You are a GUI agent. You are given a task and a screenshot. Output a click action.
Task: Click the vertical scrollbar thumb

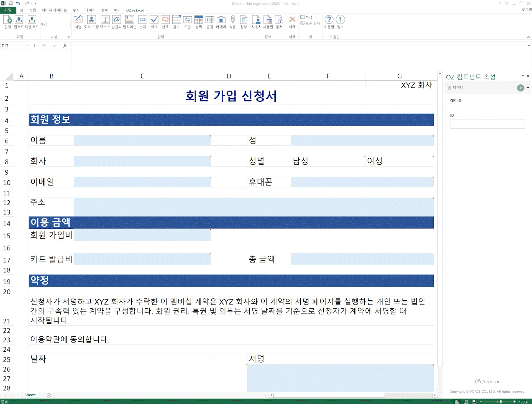tap(440, 222)
